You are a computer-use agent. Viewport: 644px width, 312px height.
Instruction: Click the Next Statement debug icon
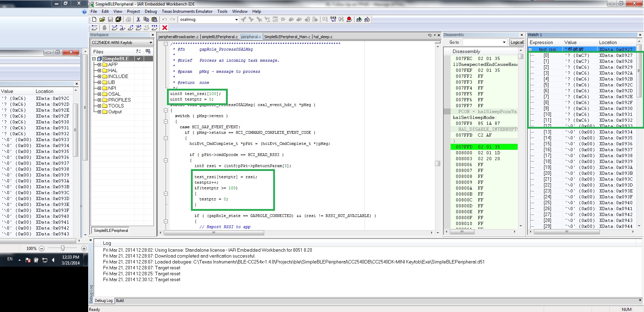[x=139, y=28]
